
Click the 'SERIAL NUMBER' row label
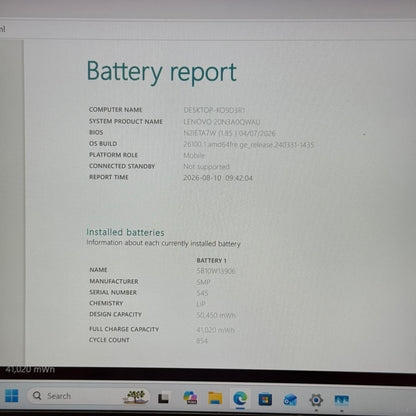pos(113,292)
